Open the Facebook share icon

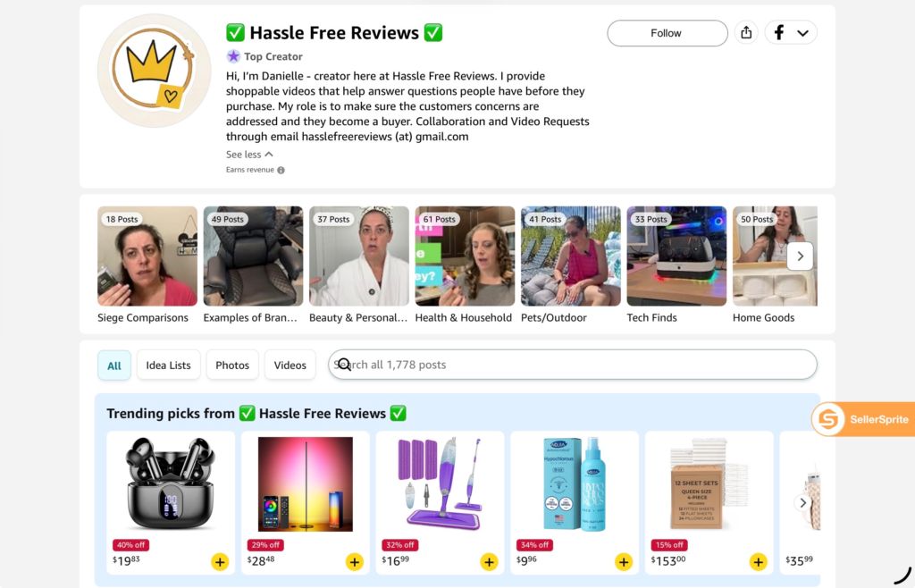click(x=779, y=33)
